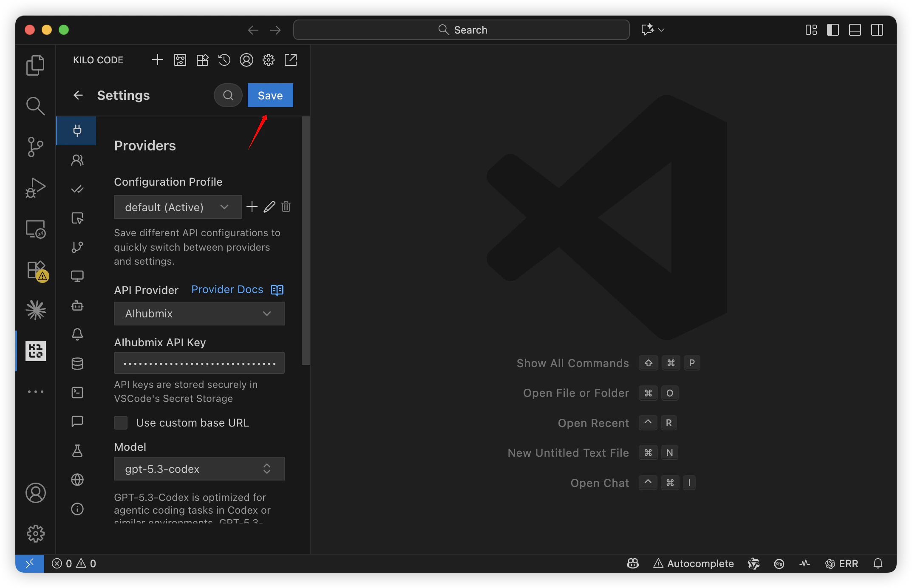Rename configuration profile pencil icon
Image resolution: width=912 pixels, height=588 pixels.
pos(269,207)
